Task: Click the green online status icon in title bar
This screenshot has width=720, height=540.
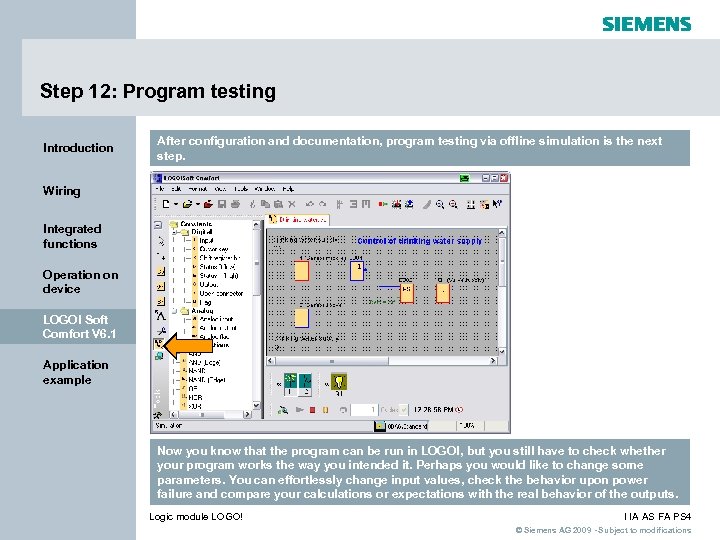Action: pos(464,178)
